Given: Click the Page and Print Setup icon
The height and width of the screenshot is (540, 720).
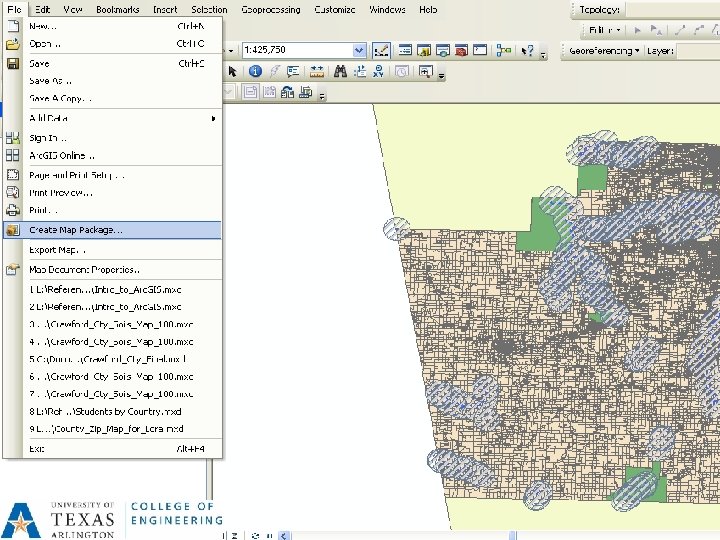Looking at the screenshot, I should click(13, 175).
